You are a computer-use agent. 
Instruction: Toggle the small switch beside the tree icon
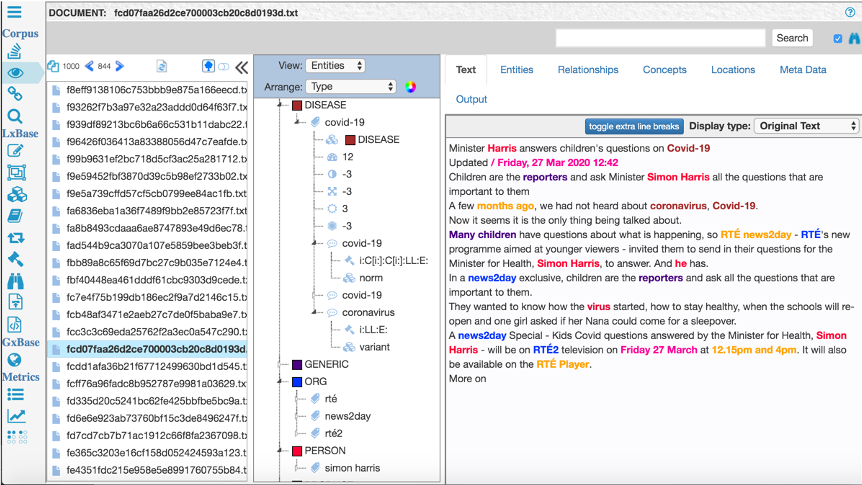(x=224, y=67)
